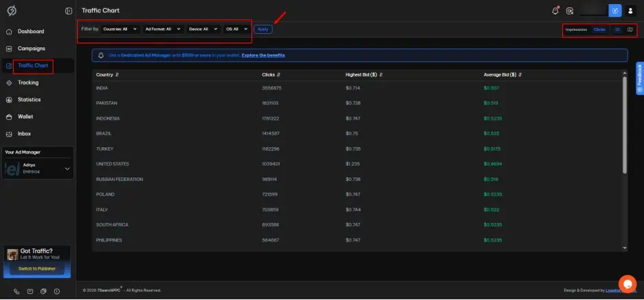The width and height of the screenshot is (644, 300).
Task: Click the $0.75 highest bid value
Action: 352,133
